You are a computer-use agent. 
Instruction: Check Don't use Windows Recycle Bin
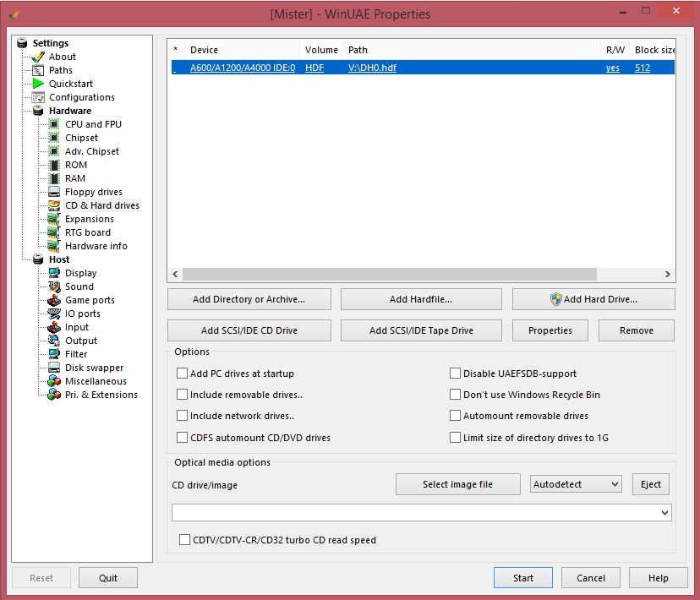[x=455, y=395]
